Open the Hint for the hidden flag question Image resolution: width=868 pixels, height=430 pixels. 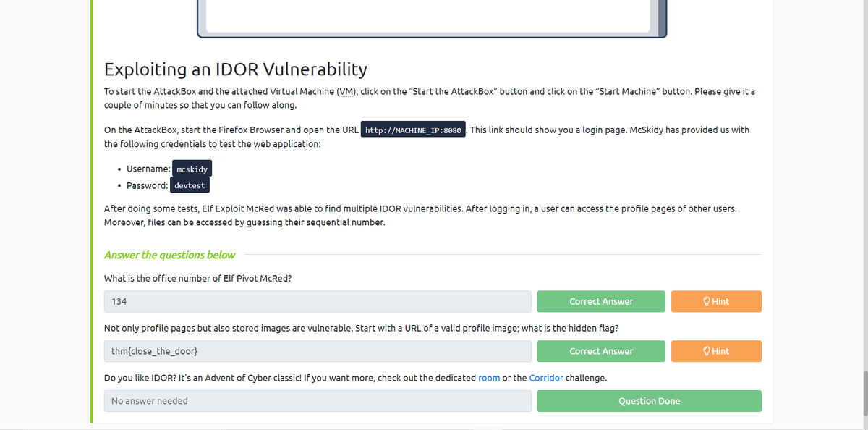point(716,351)
